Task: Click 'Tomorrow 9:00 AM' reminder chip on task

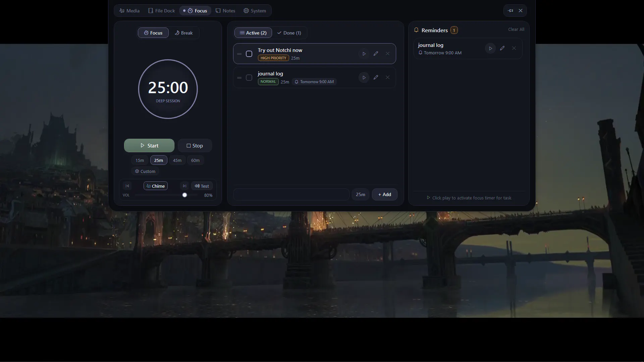Action: pos(314,82)
